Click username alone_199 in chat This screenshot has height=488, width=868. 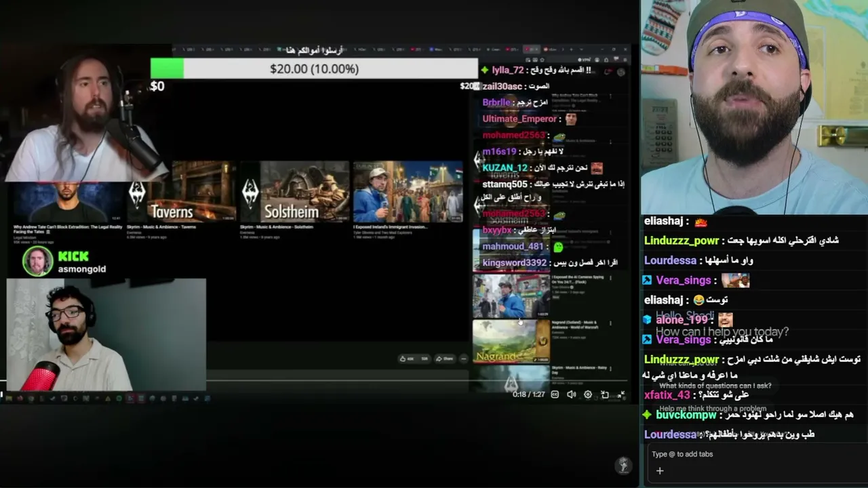point(682,319)
